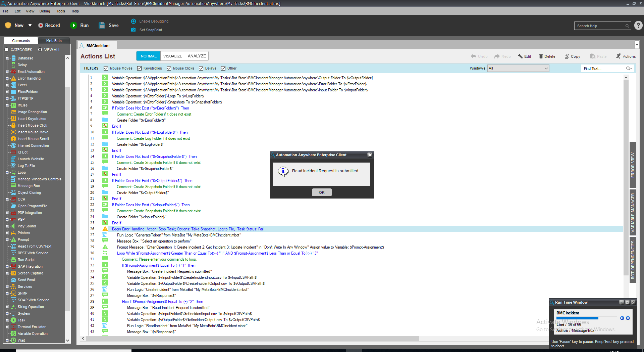The image size is (644, 352).
Task: Select the IQ Bot command icon
Action: (13, 152)
